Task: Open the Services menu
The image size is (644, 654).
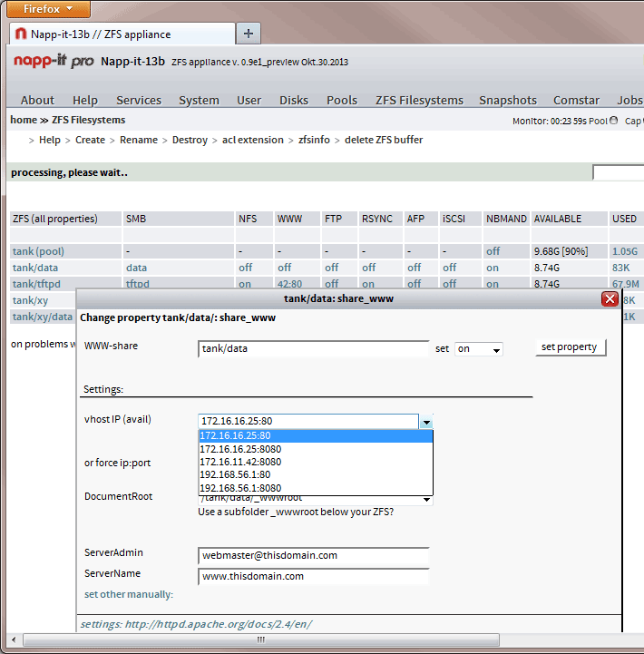Action: pyautogui.click(x=139, y=100)
